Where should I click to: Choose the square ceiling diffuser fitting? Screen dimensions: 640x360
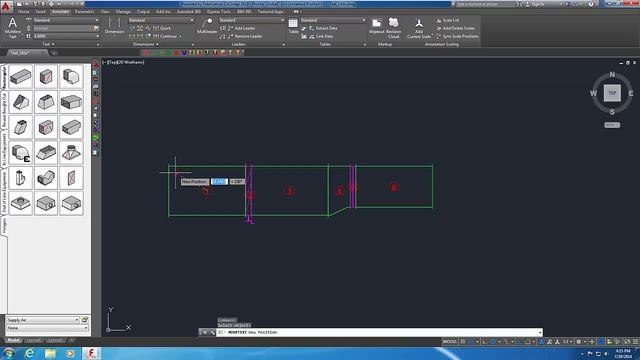(20, 203)
